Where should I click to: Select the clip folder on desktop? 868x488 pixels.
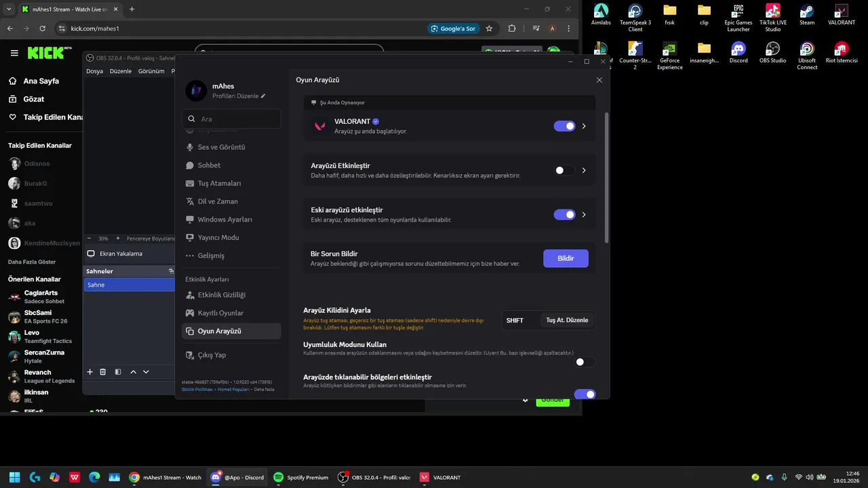coord(704,16)
